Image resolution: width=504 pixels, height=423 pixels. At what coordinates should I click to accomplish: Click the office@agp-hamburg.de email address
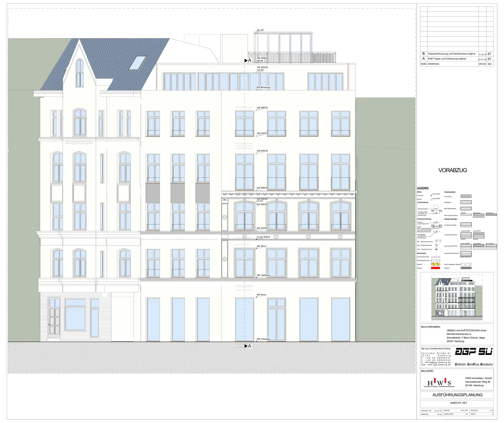pos(438,362)
